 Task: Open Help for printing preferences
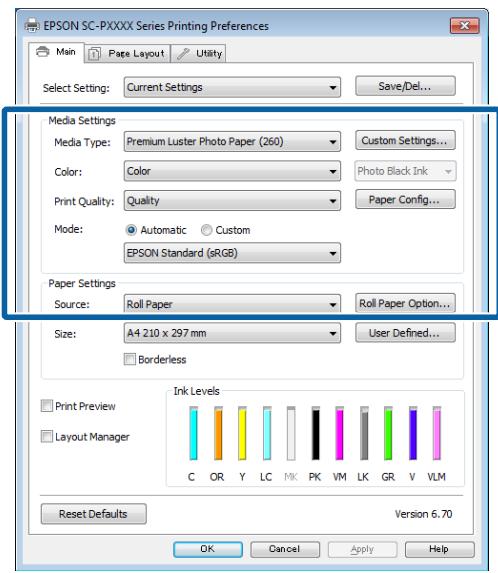440,549
